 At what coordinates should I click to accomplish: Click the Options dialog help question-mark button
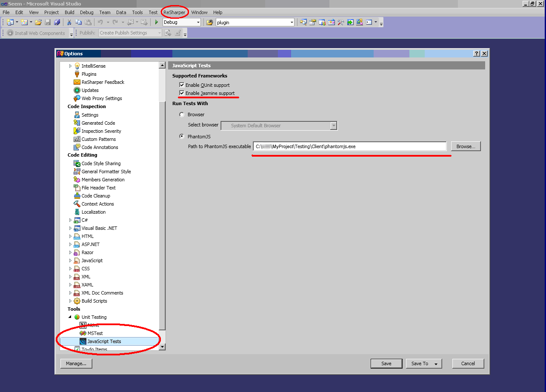(x=477, y=54)
